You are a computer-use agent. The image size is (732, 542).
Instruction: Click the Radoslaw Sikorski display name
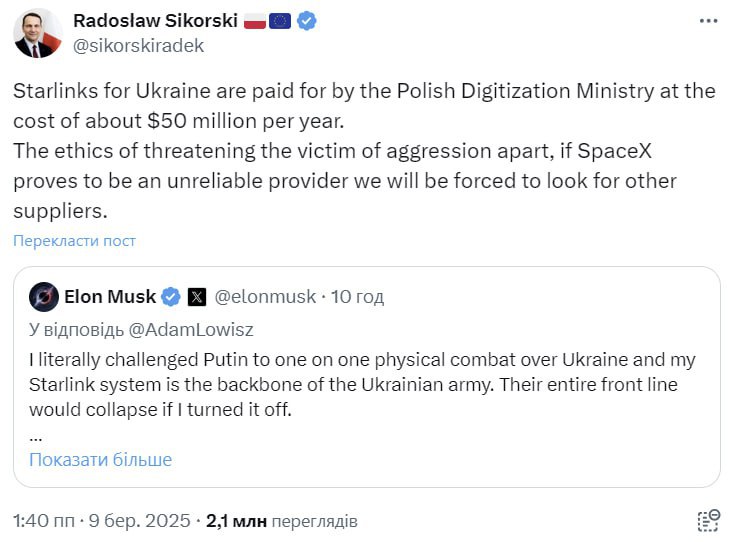pos(154,21)
